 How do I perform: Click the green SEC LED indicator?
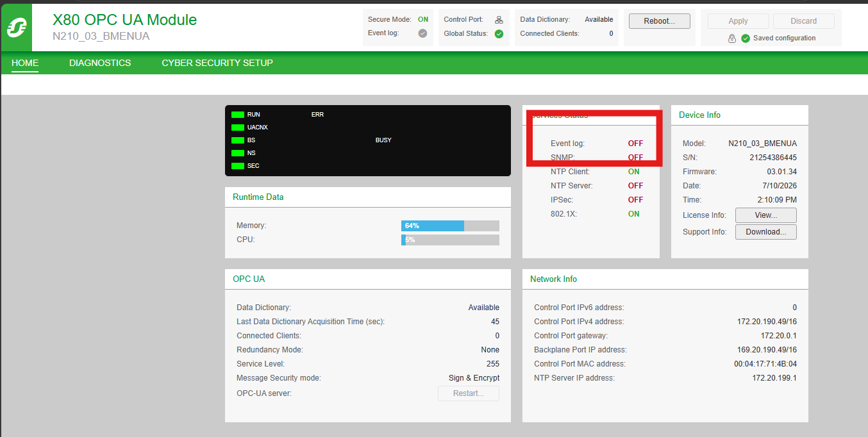(238, 166)
